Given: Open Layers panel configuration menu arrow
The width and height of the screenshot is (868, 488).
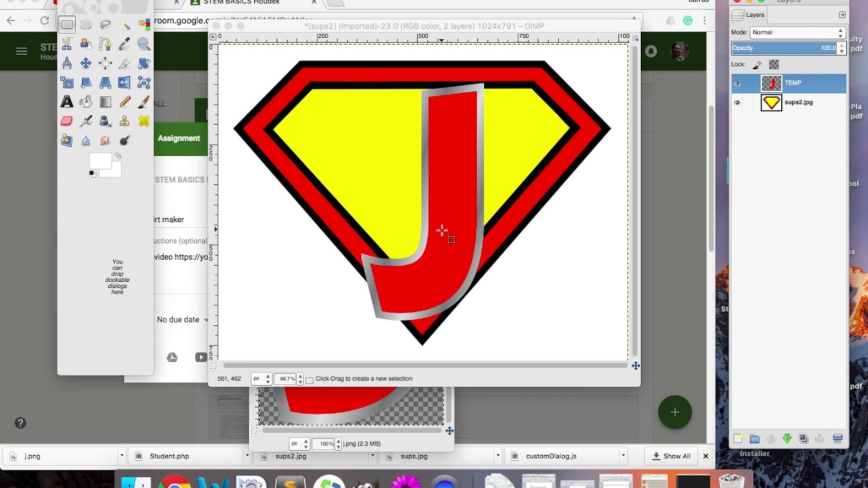Looking at the screenshot, I should tap(842, 15).
